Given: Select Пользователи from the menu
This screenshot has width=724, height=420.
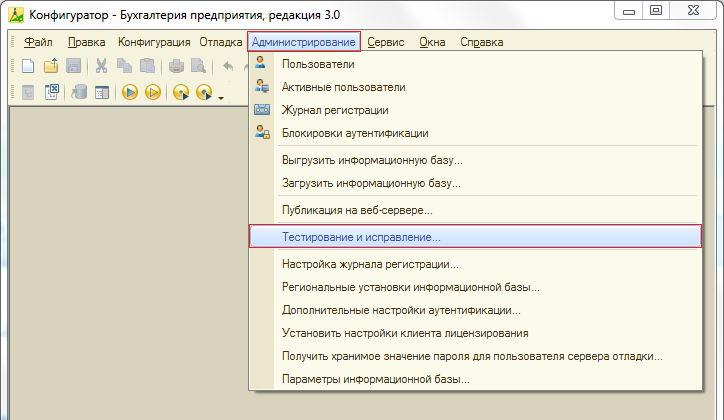Looking at the screenshot, I should (x=476, y=64).
